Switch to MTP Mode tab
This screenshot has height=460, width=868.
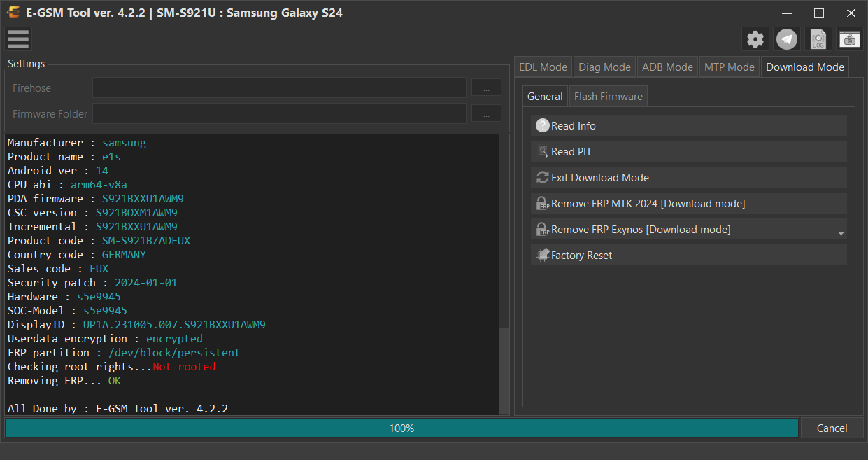(730, 67)
